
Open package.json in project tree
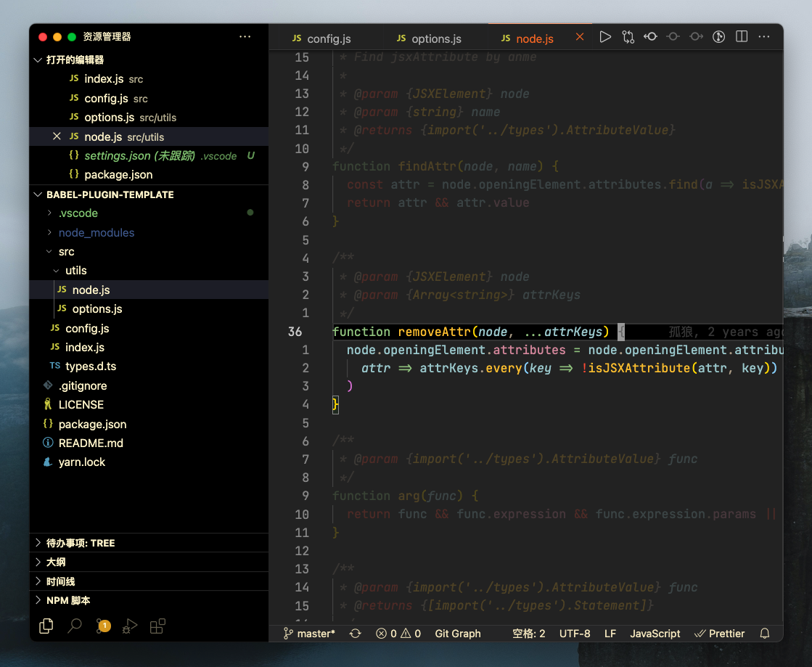pos(149,424)
